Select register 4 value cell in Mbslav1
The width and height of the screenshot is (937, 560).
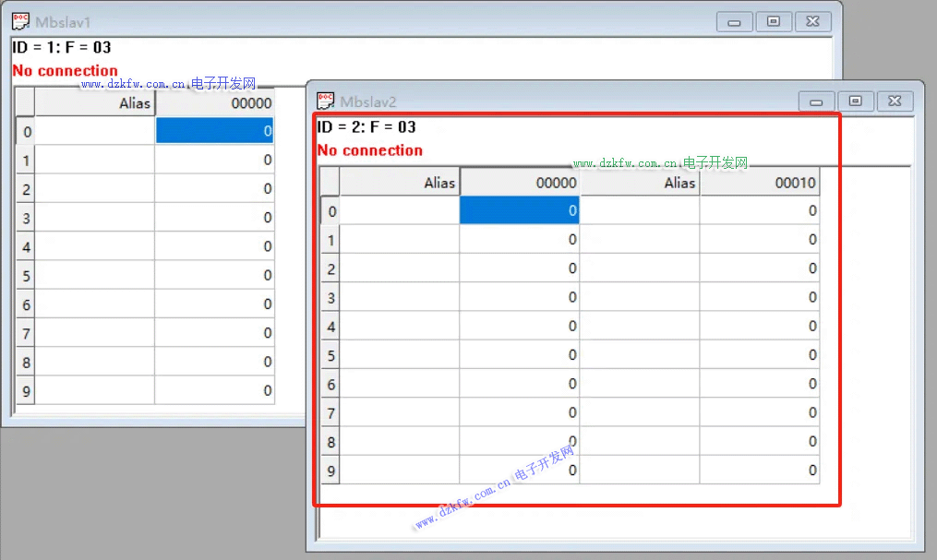pos(214,246)
